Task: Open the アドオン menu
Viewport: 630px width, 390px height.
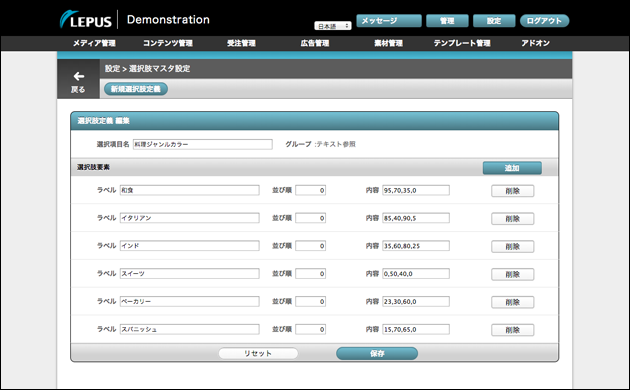Action: point(535,43)
